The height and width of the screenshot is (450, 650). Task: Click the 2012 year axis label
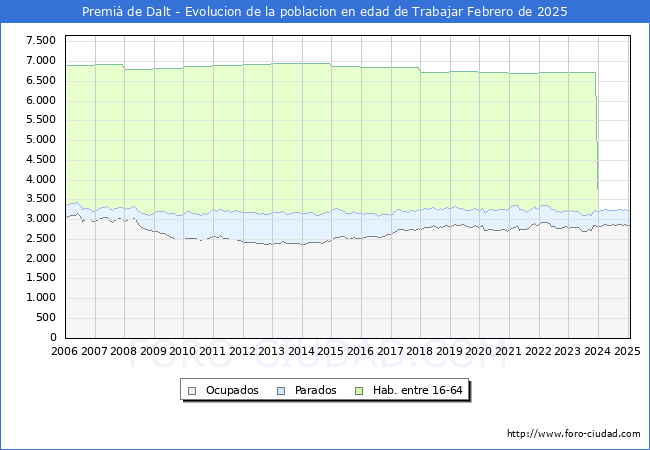(242, 351)
